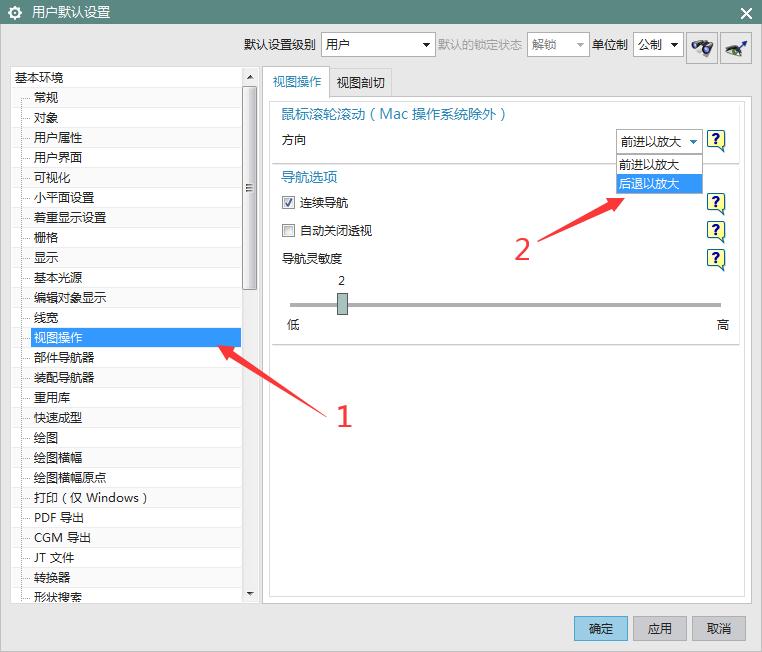The image size is (762, 652).
Task: Select highlighted 视图操作 tree item
Action: 136,338
